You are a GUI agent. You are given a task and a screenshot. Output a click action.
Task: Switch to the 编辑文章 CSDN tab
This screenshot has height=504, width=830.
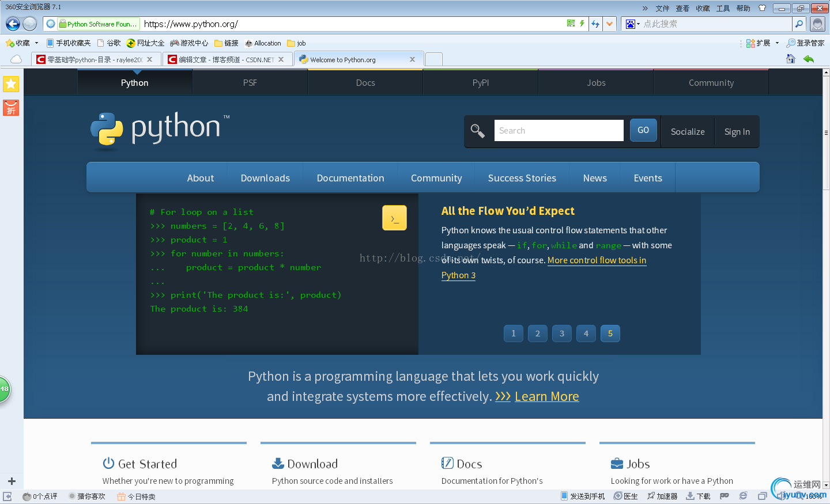click(228, 59)
